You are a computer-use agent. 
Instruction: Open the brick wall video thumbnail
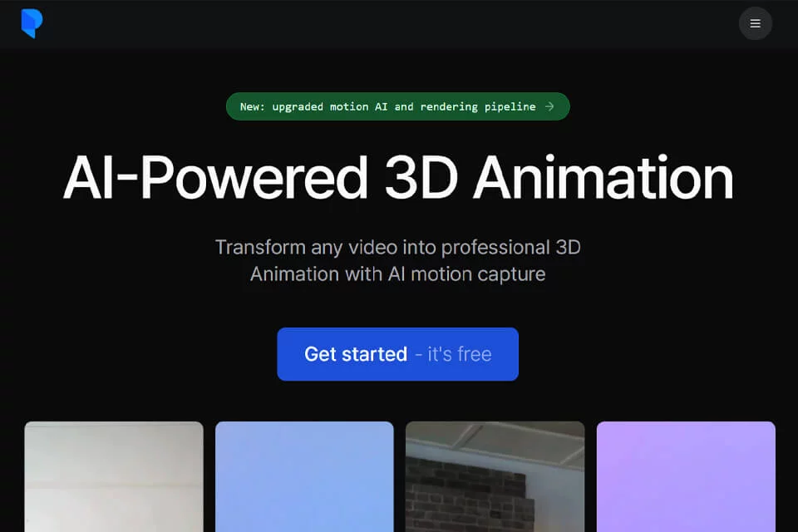[x=495, y=476]
